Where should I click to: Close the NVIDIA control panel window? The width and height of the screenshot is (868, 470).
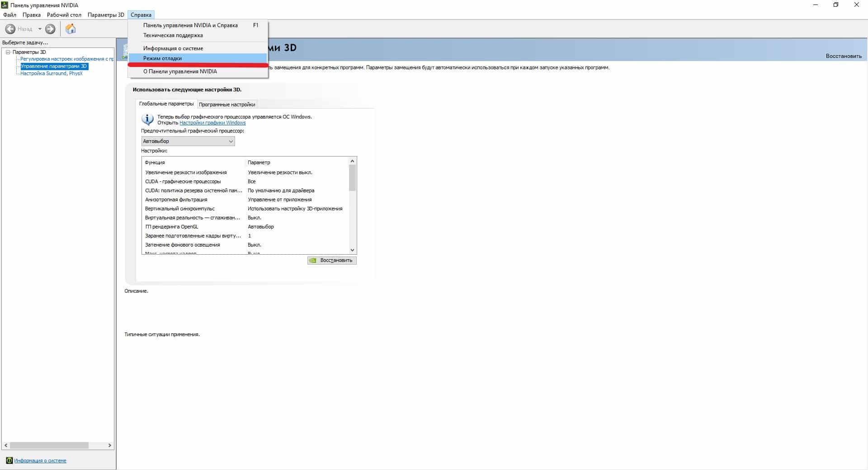[857, 5]
